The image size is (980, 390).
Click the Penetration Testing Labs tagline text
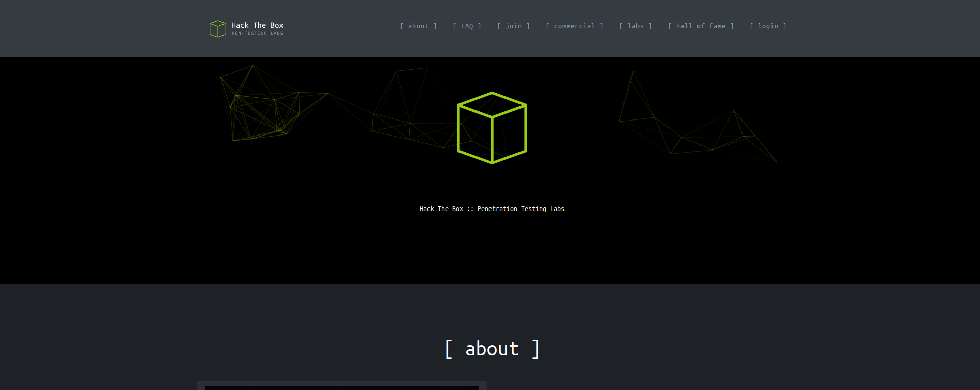point(521,209)
